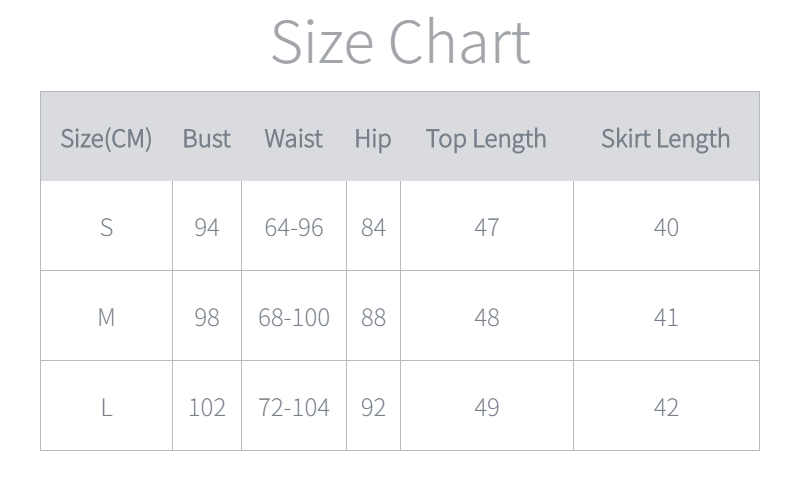Select the size S row label
This screenshot has width=800, height=500.
point(106,227)
